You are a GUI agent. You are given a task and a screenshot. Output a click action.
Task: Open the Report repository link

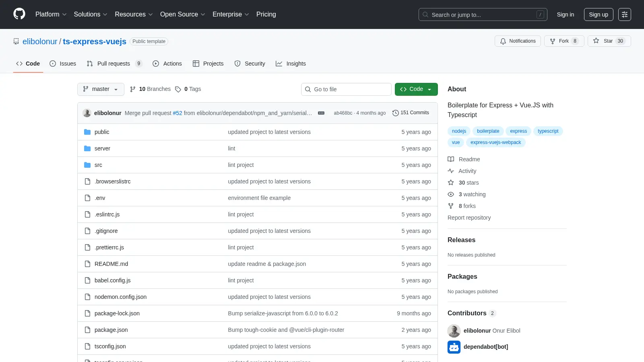(469, 218)
